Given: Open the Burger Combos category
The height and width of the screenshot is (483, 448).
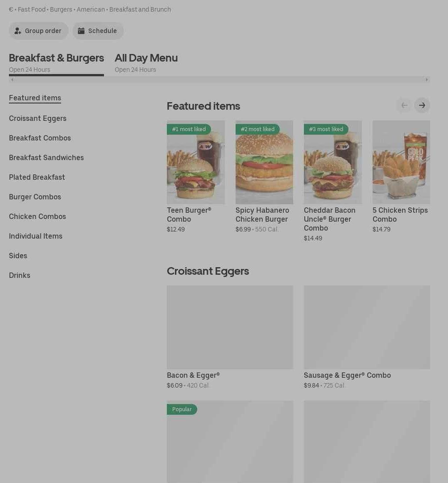Looking at the screenshot, I should 35,197.
